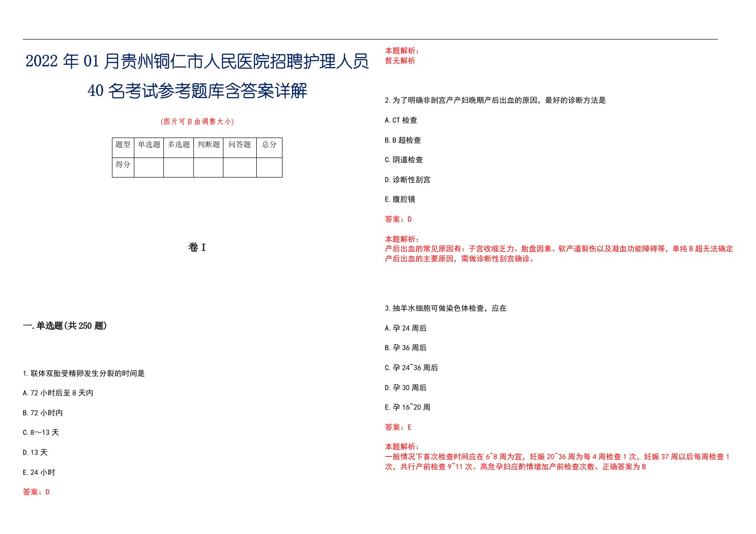Select option 'D.13天' of question 1
Image resolution: width=756 pixels, height=534 pixels.
click(35, 453)
